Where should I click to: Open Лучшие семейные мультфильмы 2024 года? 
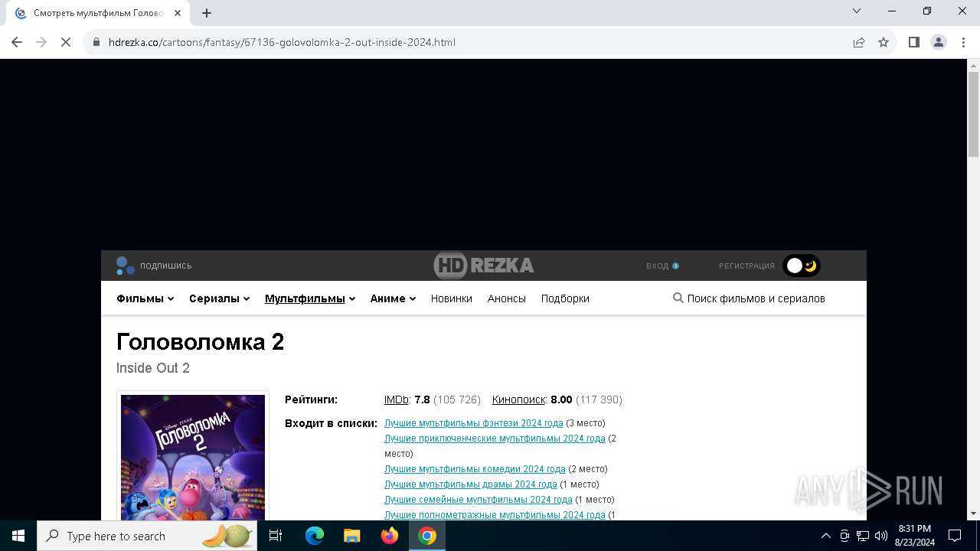point(478,500)
